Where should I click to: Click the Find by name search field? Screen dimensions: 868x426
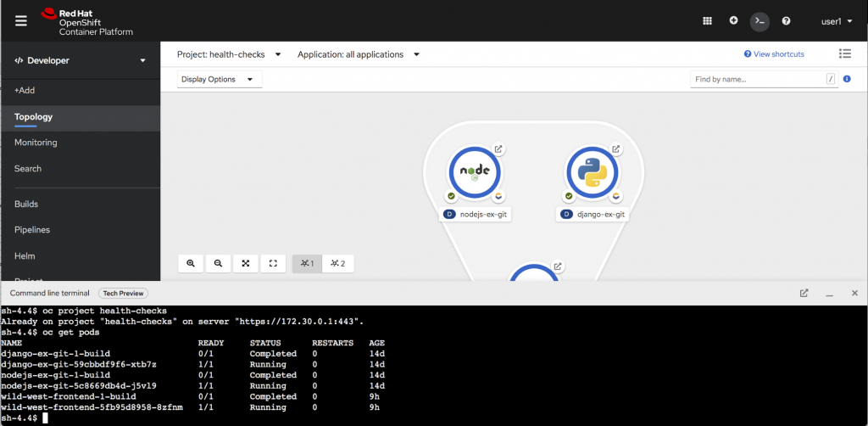point(757,79)
